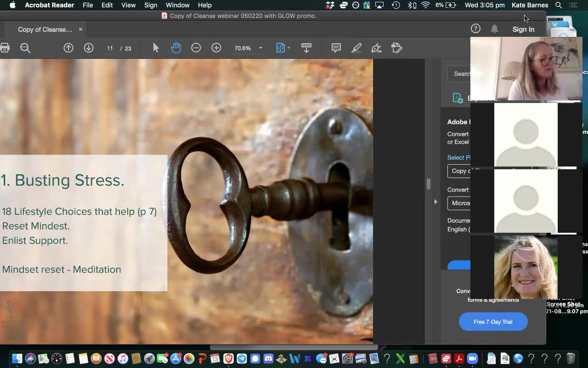
Task: Go to previous page with up arrow
Action: [68, 48]
